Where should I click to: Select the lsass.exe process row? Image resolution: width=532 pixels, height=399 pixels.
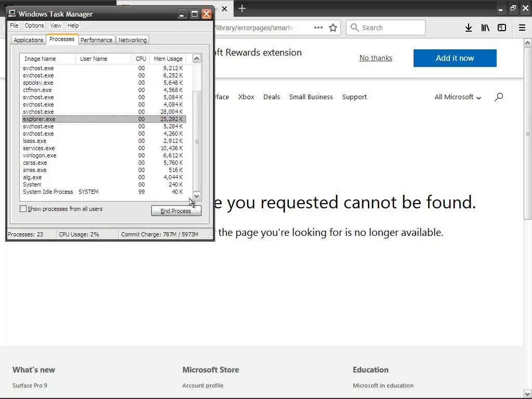tap(104, 141)
